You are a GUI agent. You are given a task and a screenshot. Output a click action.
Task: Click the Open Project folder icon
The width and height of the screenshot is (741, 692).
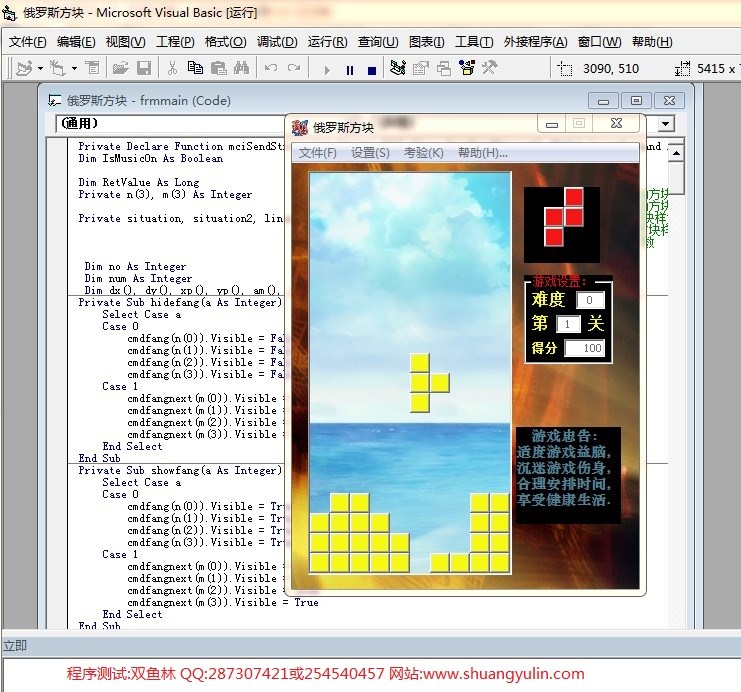pos(121,69)
